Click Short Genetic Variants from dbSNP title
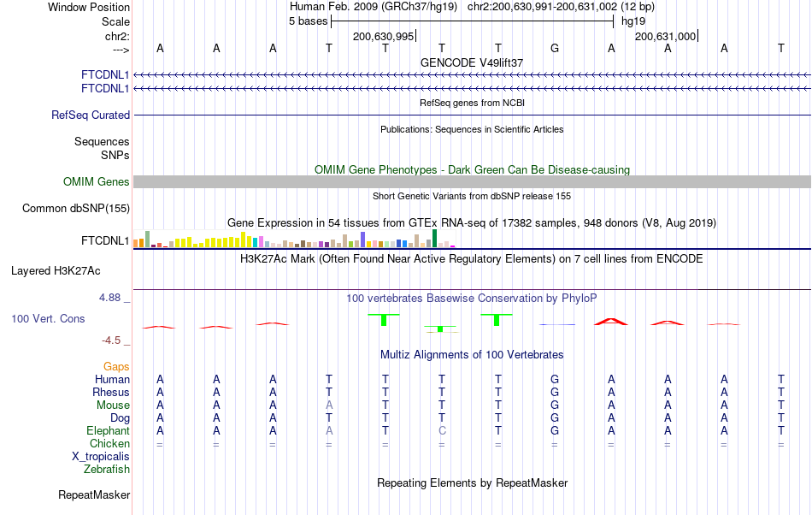812x515 pixels. tap(472, 197)
